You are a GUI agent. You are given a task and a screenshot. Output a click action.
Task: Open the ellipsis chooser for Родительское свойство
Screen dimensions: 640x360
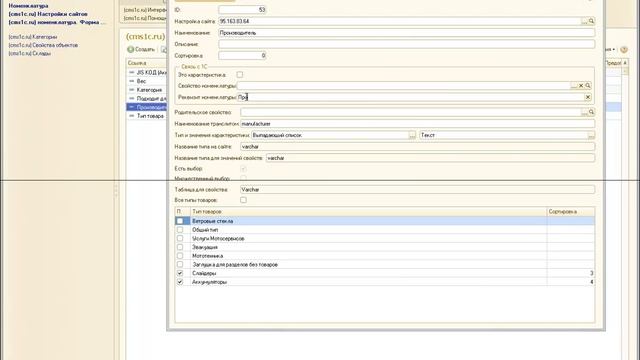pyautogui.click(x=584, y=112)
